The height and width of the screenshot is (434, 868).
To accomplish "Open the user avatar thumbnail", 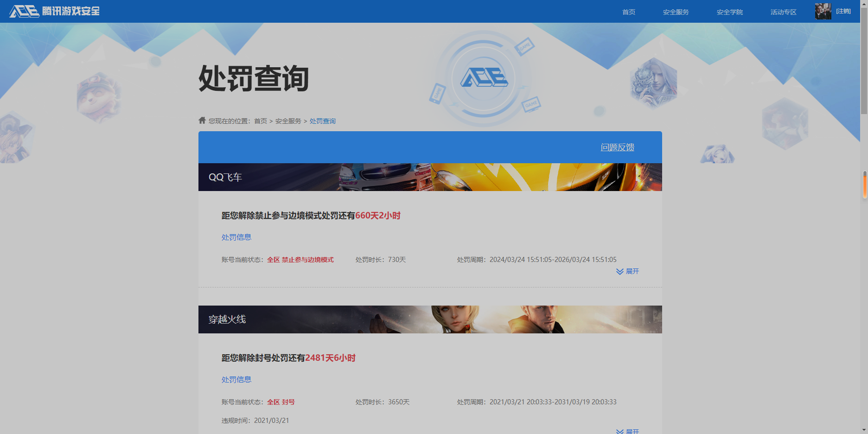I will pyautogui.click(x=823, y=11).
